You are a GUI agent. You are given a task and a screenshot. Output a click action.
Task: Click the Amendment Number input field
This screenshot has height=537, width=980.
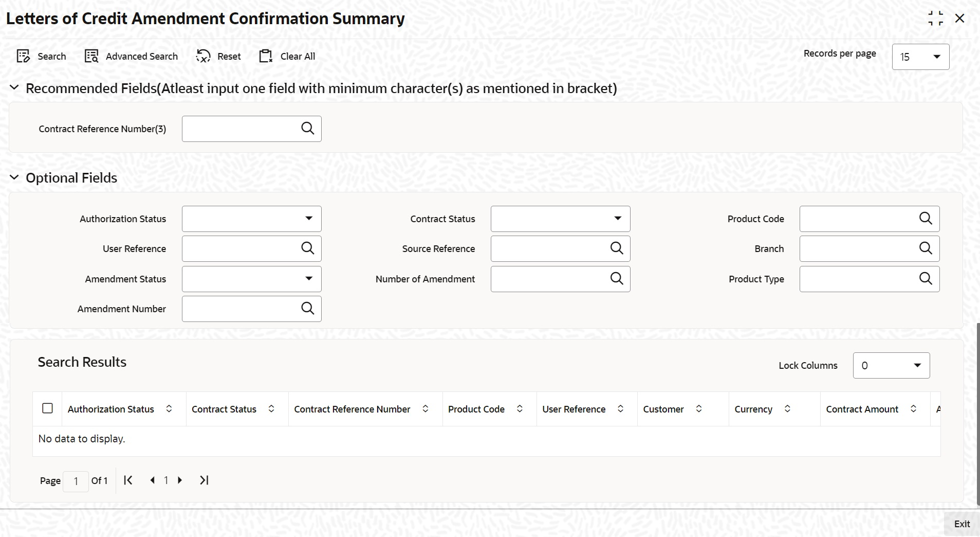pyautogui.click(x=239, y=309)
